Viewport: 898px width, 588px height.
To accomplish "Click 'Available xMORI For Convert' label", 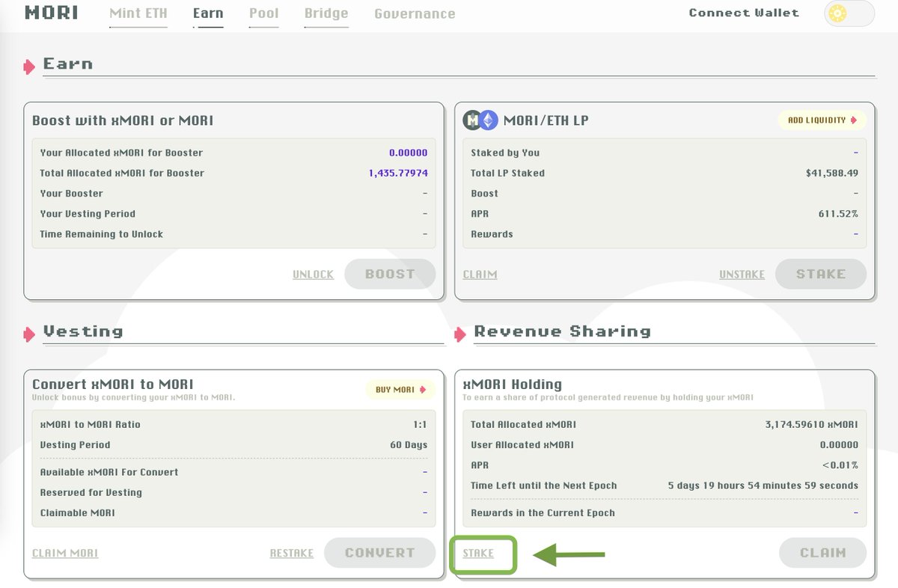I will [109, 472].
